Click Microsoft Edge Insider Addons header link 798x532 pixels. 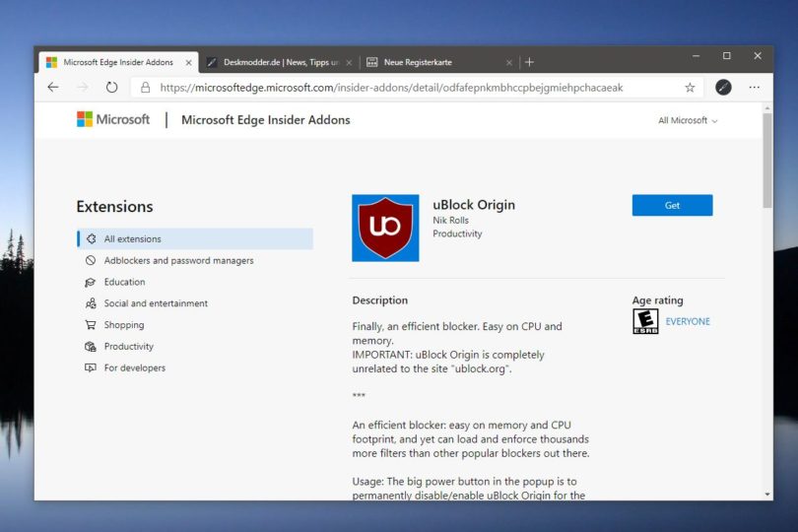[266, 120]
